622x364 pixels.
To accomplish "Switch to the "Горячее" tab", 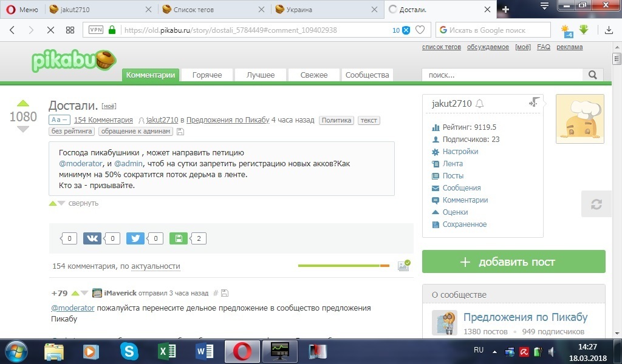I will 207,75.
